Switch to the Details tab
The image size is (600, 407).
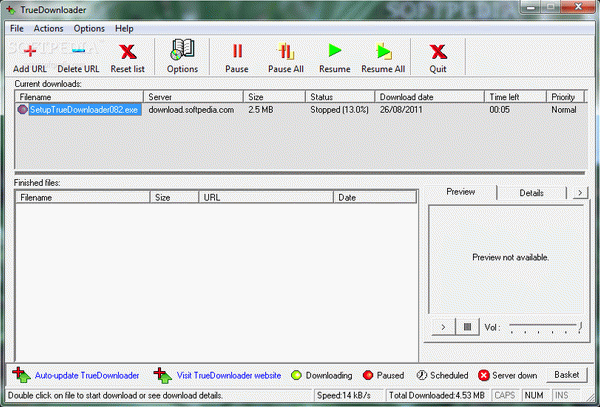click(531, 193)
